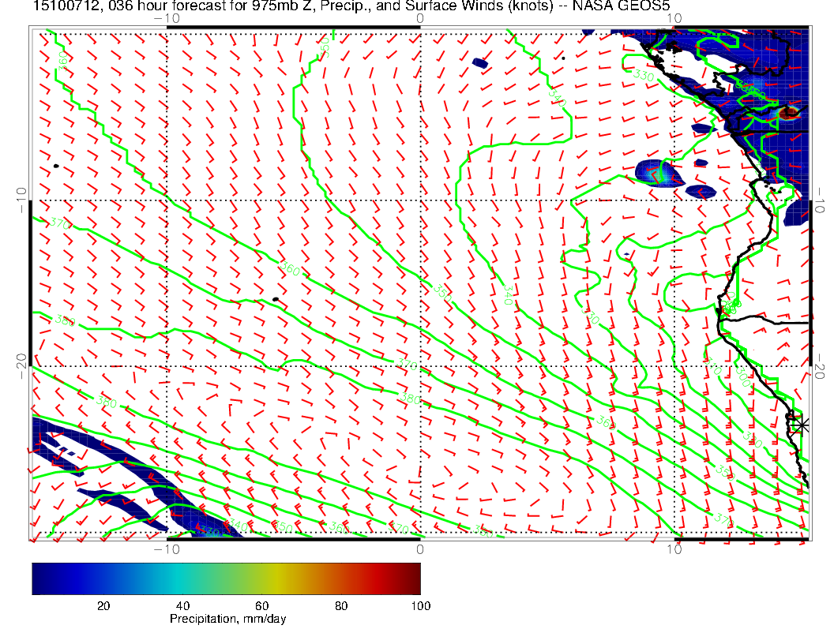
Task: Click the colorbar tick label 40
Action: 182,606
